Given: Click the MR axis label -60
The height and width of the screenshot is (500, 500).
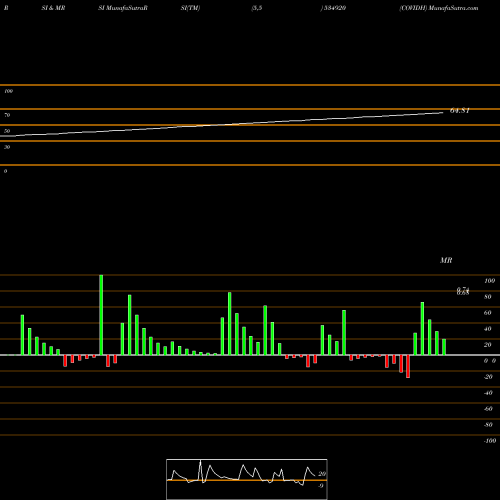Looking at the screenshot, I should click(488, 409).
